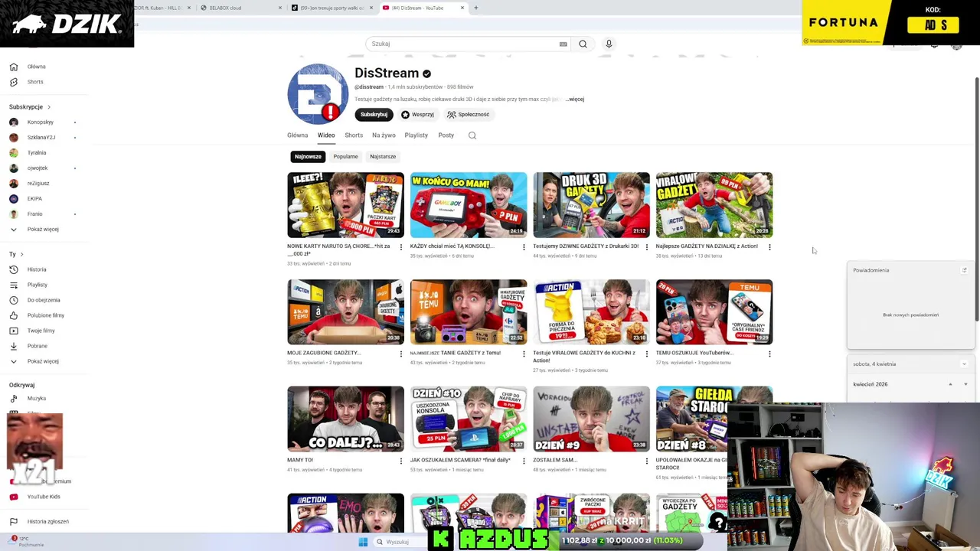Open Twoje filmy in sidebar
The image size is (980, 551).
[x=41, y=331]
